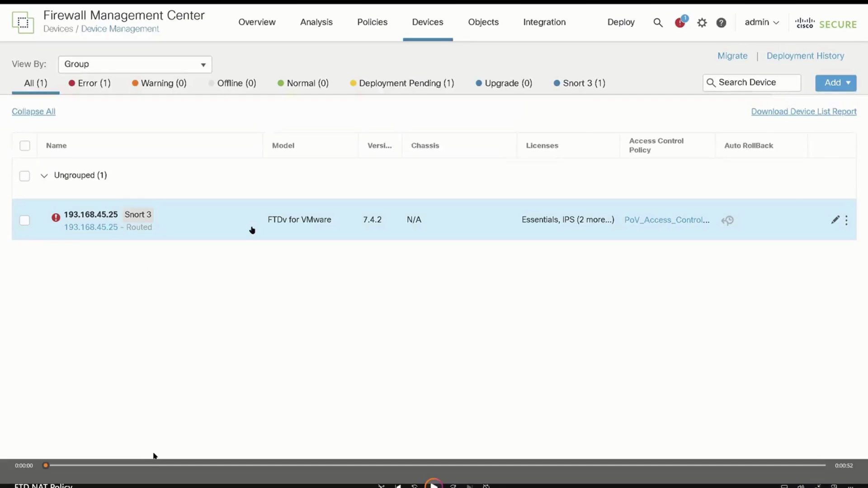Filter devices by Snort 3 (1)
The height and width of the screenshot is (488, 868).
point(580,83)
